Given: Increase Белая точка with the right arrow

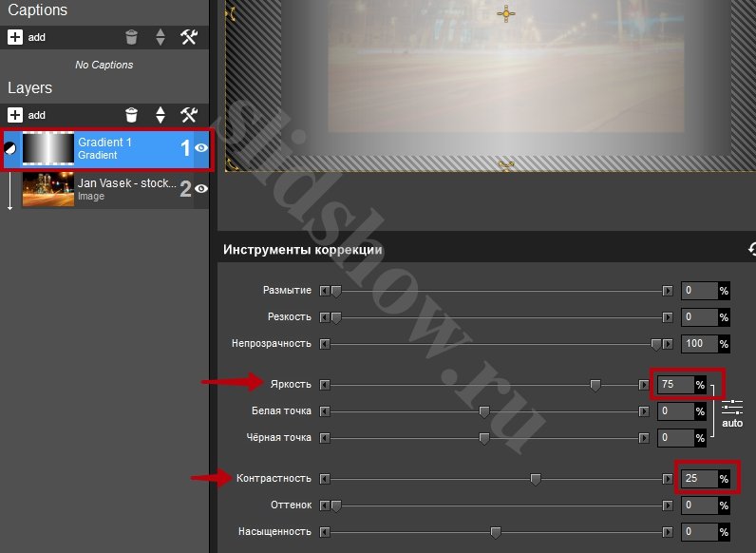Looking at the screenshot, I should pyautogui.click(x=644, y=411).
